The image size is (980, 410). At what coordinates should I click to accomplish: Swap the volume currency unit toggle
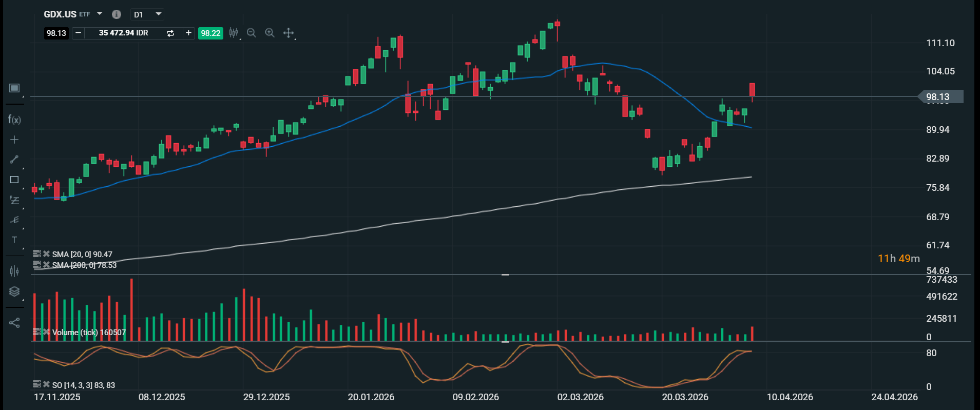pos(170,33)
